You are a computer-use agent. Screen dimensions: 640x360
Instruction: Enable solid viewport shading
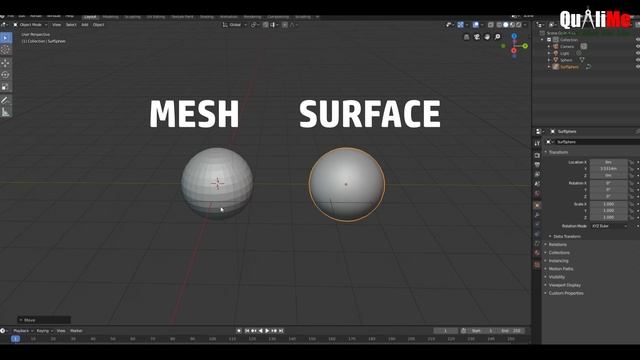click(x=505, y=25)
